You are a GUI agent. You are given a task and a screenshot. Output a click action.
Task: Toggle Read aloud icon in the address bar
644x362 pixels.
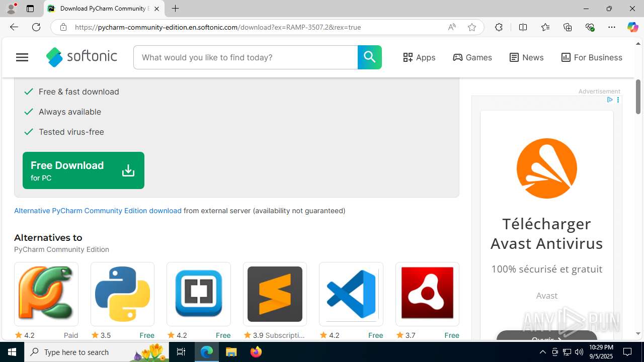pyautogui.click(x=452, y=27)
